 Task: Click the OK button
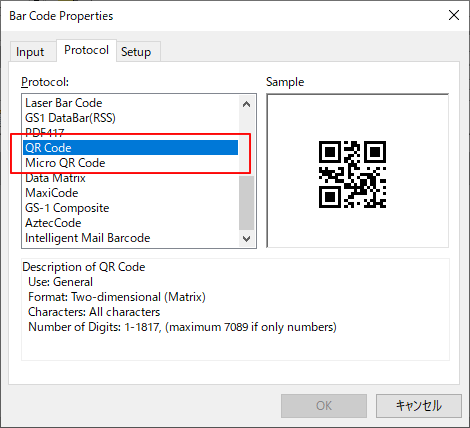pos(324,406)
